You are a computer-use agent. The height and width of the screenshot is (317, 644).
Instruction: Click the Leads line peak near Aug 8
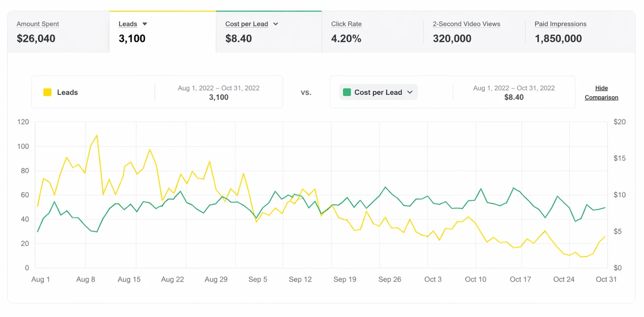[x=97, y=135]
